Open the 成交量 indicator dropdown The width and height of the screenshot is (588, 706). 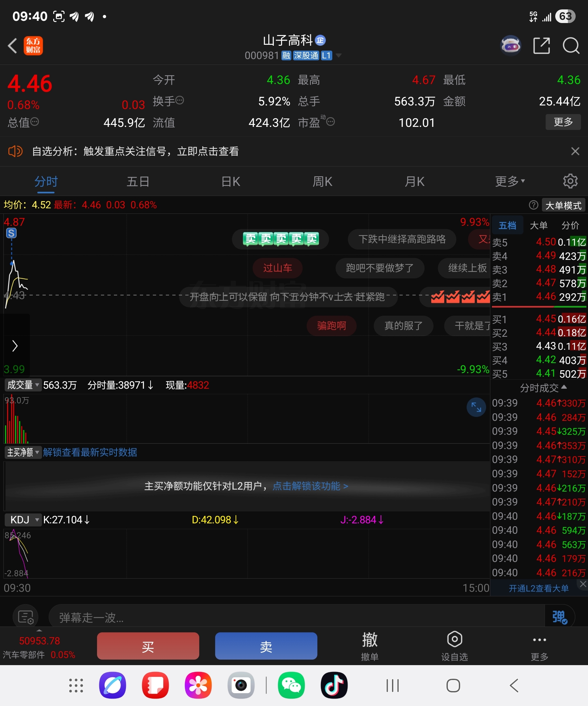[23, 385]
